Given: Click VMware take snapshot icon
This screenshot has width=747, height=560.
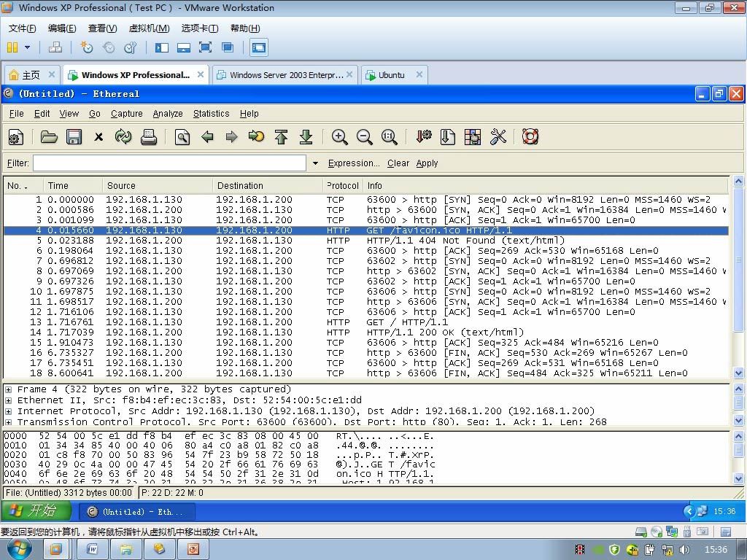Looking at the screenshot, I should (86, 47).
